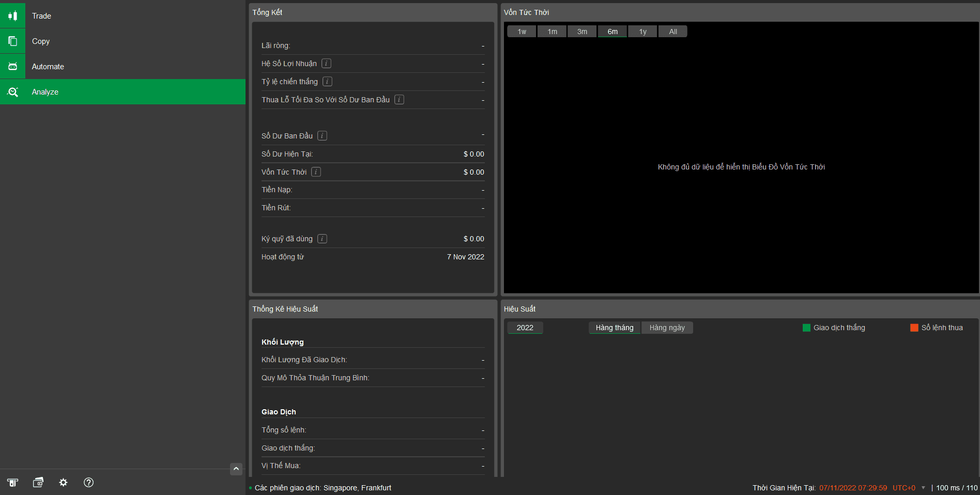Click the 100 ms / 110 latency indicator
Viewport: 980px width, 495px height.
(957, 488)
